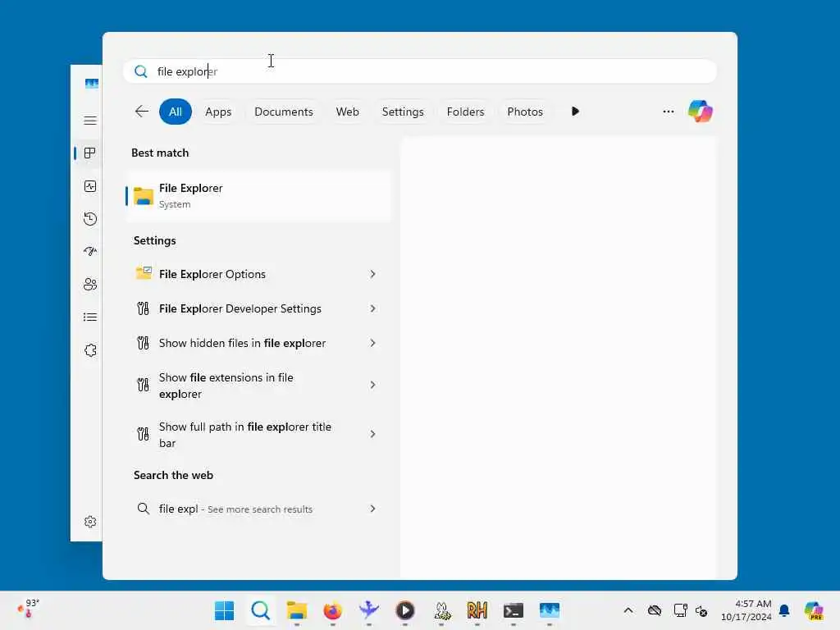Expand Show file extensions chevron
Screen dimensions: 840x630
coord(372,385)
